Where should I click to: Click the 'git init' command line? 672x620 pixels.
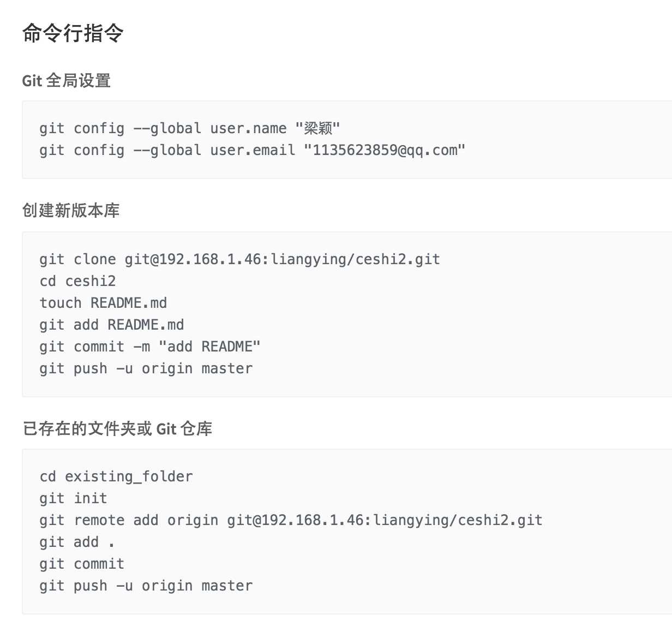click(73, 498)
